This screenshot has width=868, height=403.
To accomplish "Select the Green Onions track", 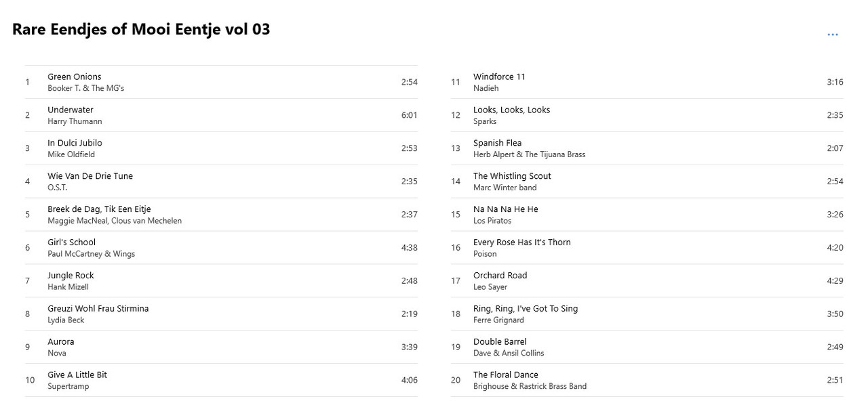I will pyautogui.click(x=221, y=82).
